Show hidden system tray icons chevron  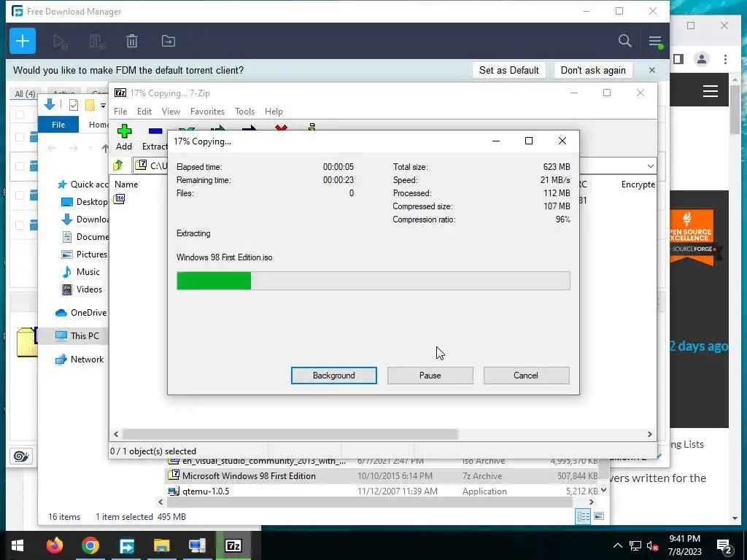tap(617, 545)
